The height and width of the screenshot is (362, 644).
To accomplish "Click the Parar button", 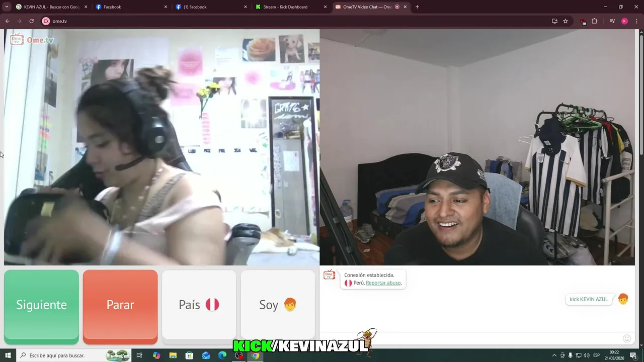I will (120, 307).
